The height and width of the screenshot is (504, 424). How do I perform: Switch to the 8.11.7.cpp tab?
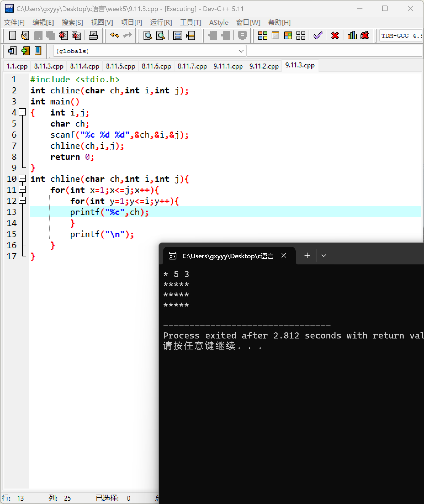coord(192,66)
